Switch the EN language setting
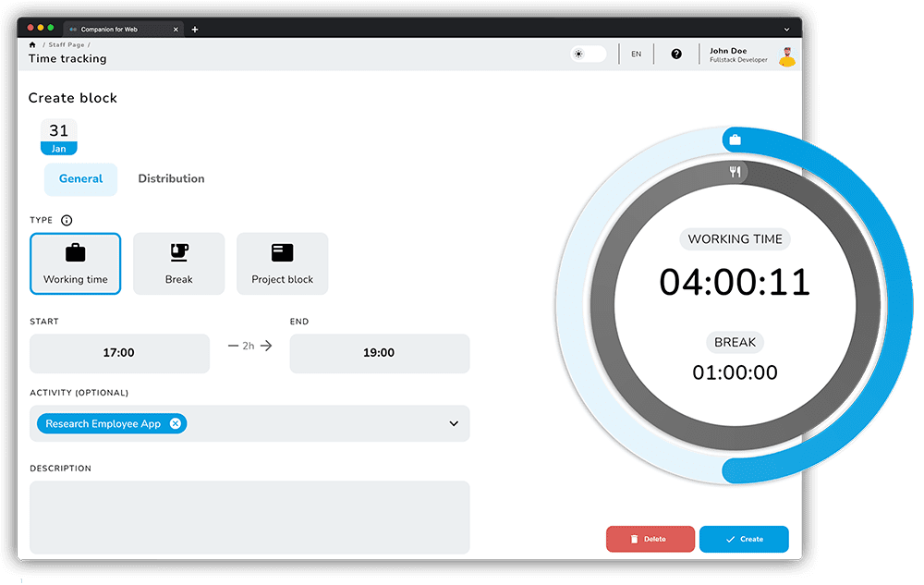The width and height of the screenshot is (924, 585). tap(636, 54)
